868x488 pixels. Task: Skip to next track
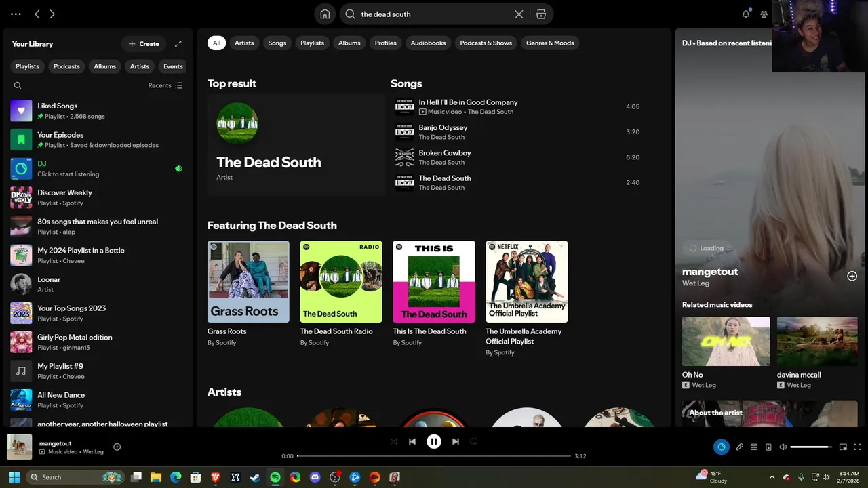coord(456,441)
